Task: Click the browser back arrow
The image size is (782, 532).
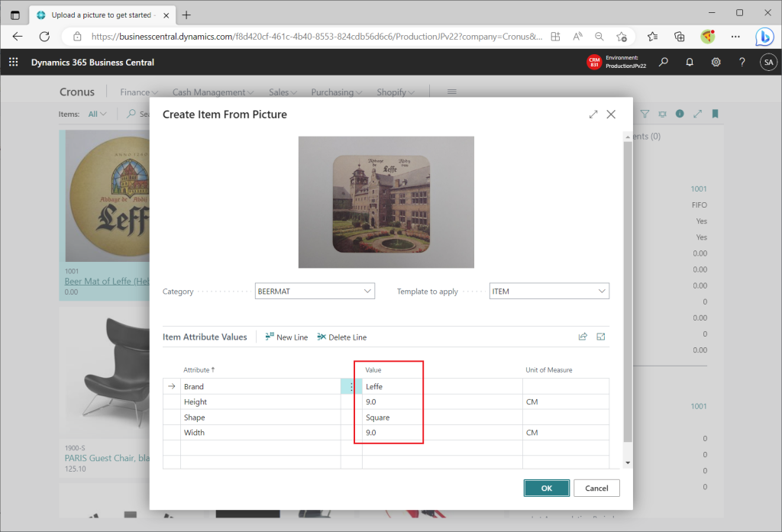Action: tap(18, 37)
